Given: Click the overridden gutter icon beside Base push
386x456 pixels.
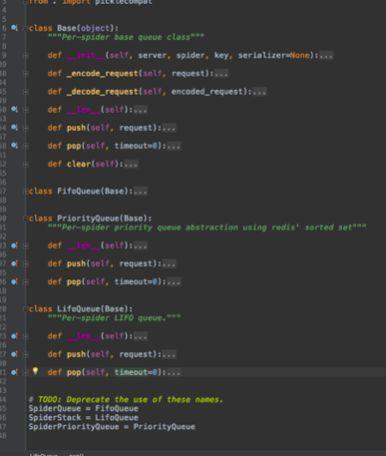Looking at the screenshot, I should (14, 127).
